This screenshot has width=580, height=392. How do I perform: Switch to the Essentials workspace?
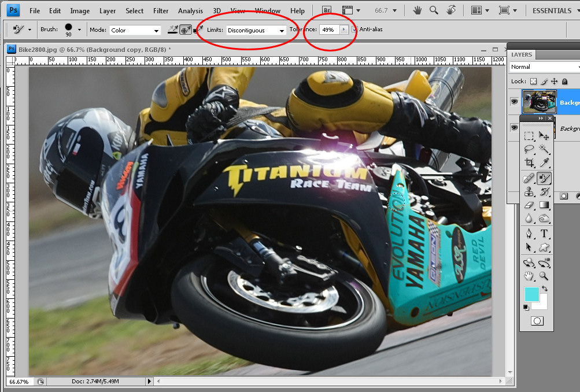click(552, 11)
